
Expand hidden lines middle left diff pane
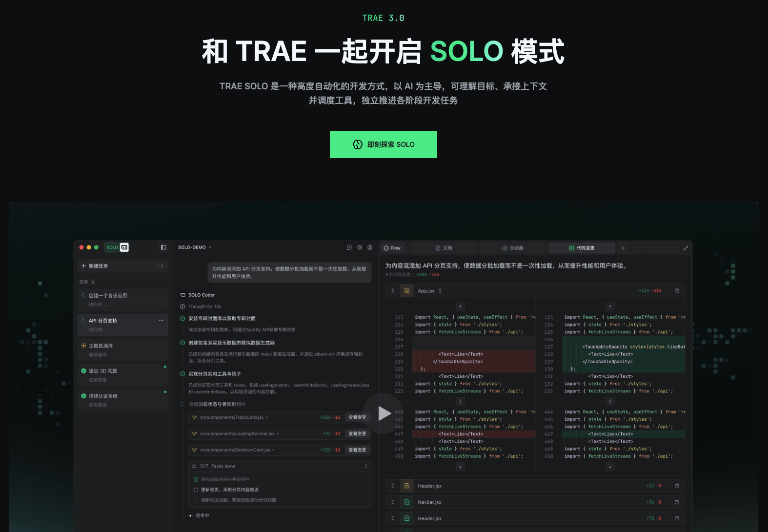(460, 401)
